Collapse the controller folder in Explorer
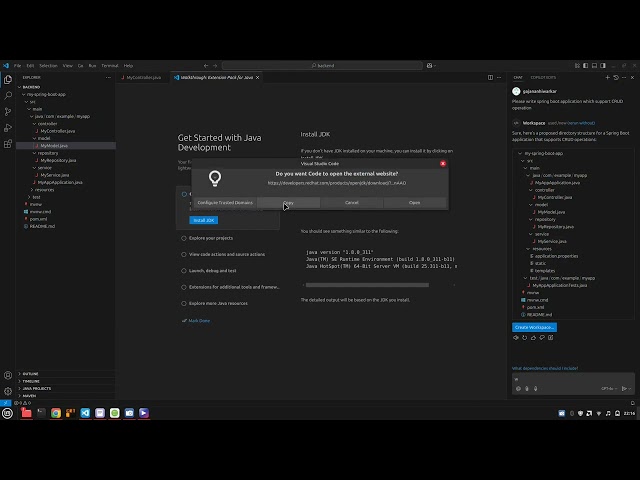This screenshot has width=640, height=480. (x=47, y=124)
